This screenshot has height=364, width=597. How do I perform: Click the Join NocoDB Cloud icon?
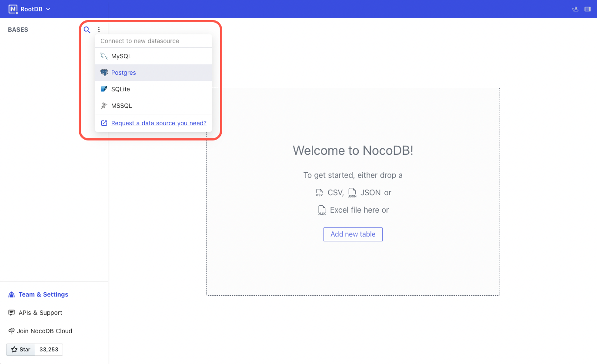[x=12, y=331]
